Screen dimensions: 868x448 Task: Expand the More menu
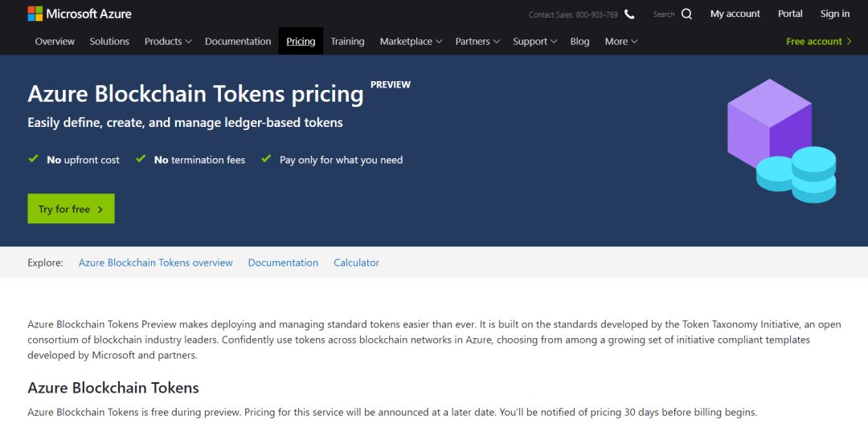tap(621, 42)
